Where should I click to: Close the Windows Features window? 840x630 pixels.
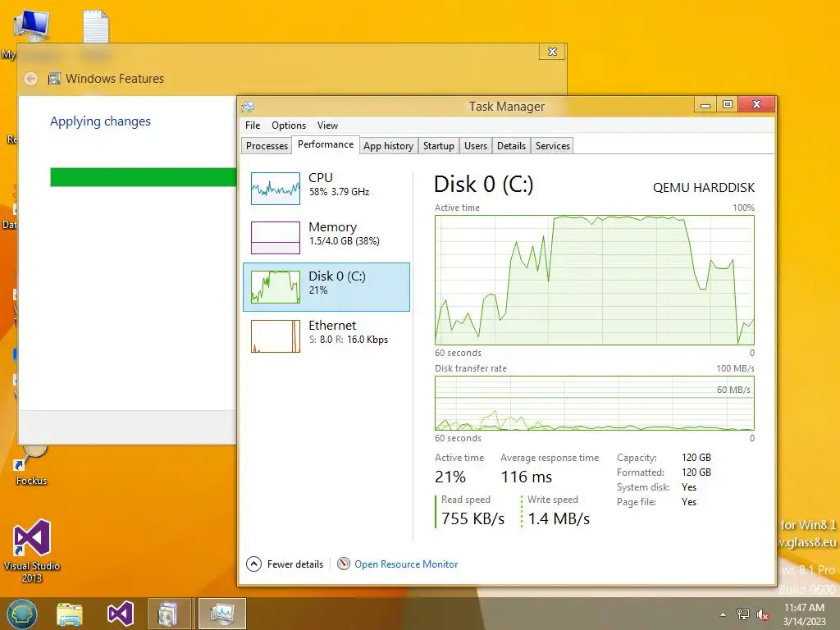(x=552, y=52)
